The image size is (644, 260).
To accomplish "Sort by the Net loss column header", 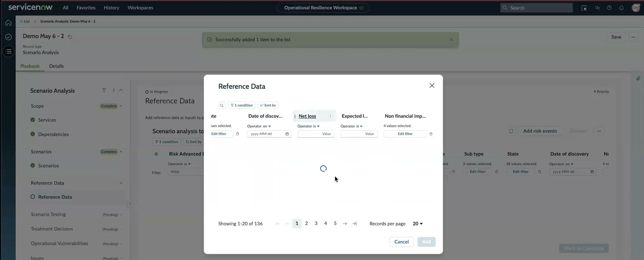I will coord(307,116).
